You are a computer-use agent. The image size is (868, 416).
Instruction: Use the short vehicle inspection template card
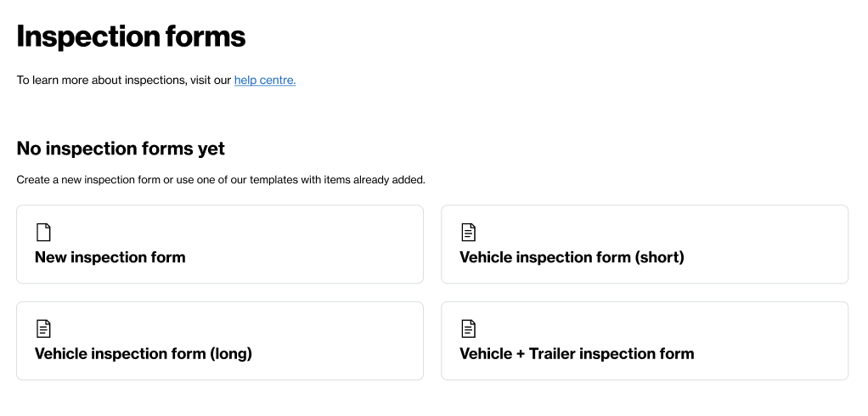pos(645,244)
